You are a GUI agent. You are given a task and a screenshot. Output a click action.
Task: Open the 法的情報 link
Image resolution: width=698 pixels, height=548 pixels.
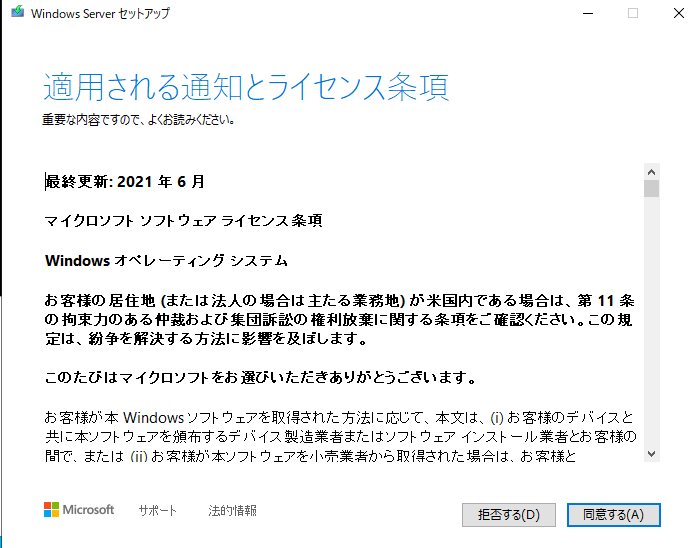pyautogui.click(x=232, y=510)
